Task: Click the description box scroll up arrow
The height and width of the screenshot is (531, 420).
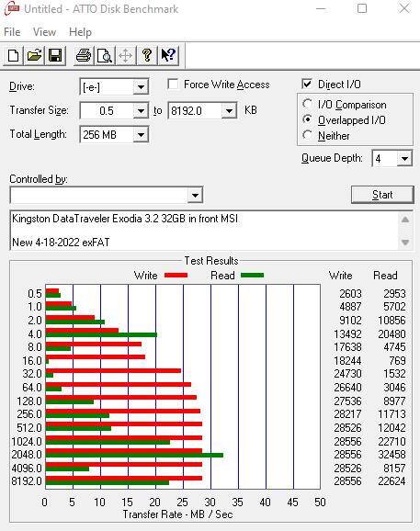Action: coord(405,220)
